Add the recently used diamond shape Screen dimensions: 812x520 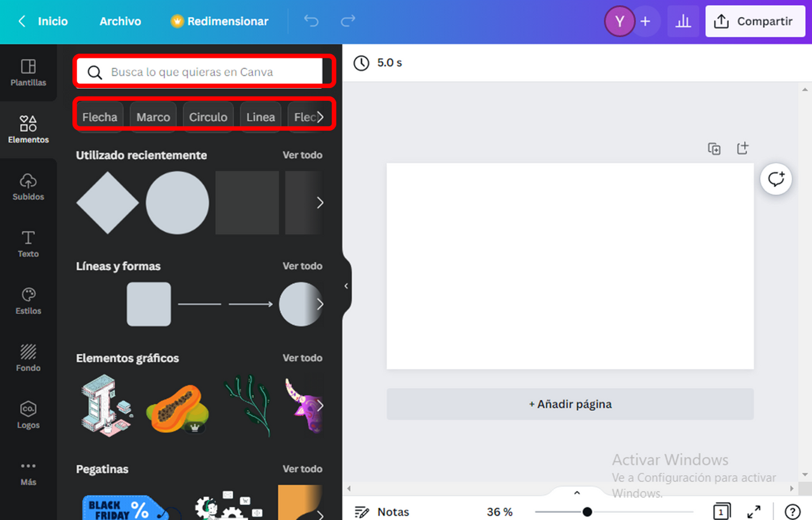click(x=107, y=203)
